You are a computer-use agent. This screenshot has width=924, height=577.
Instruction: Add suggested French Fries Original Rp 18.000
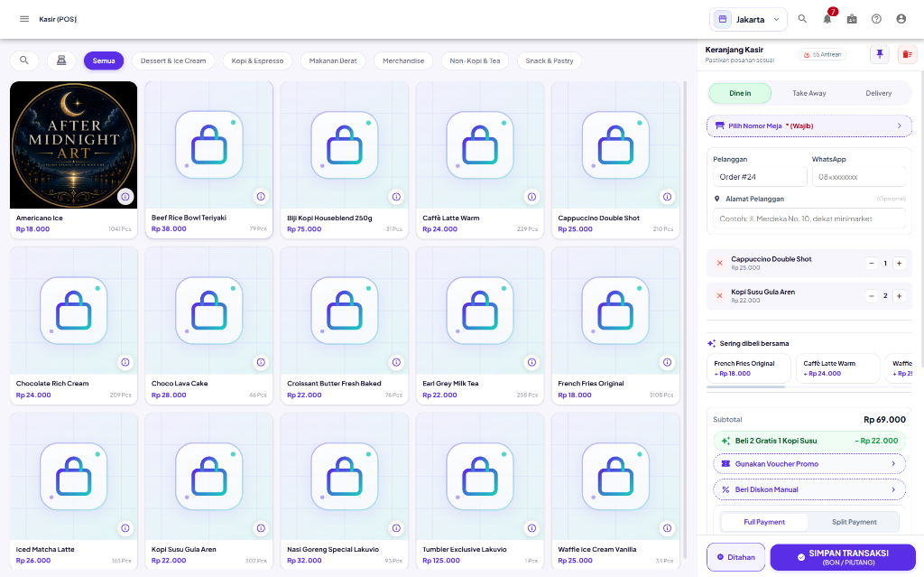(x=748, y=368)
